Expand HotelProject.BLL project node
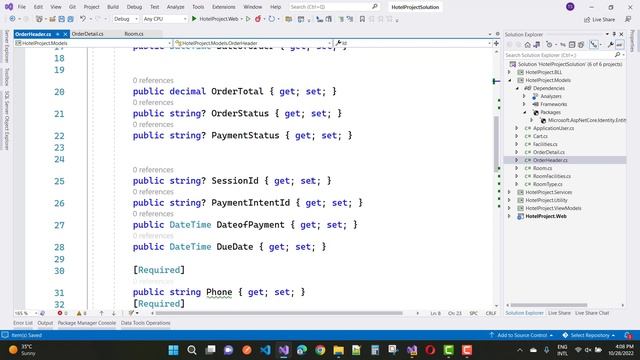 click(x=509, y=72)
